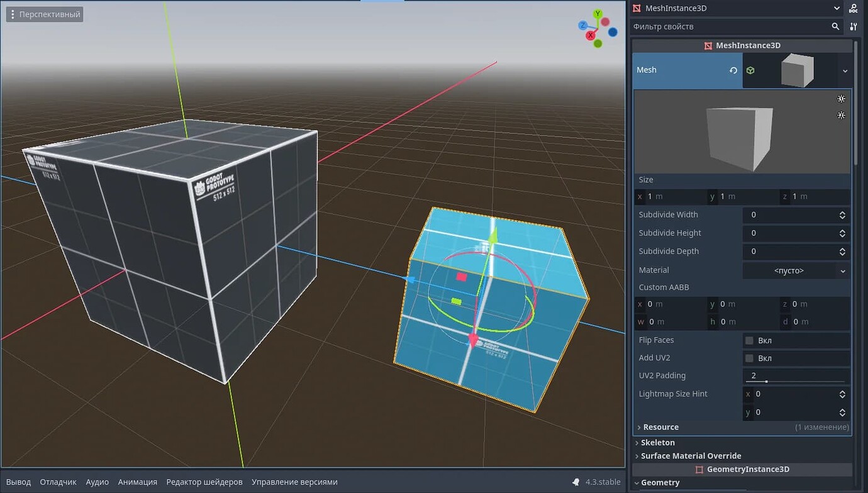Open the Аудио bottom panel tab

tap(97, 482)
